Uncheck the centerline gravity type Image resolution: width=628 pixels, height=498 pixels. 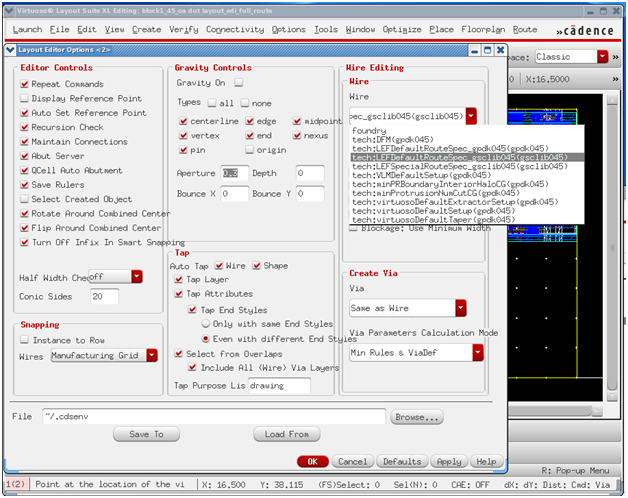pyautogui.click(x=183, y=121)
